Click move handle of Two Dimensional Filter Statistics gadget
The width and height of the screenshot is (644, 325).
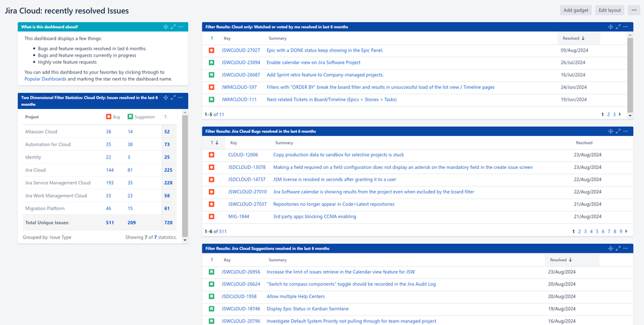tap(166, 97)
